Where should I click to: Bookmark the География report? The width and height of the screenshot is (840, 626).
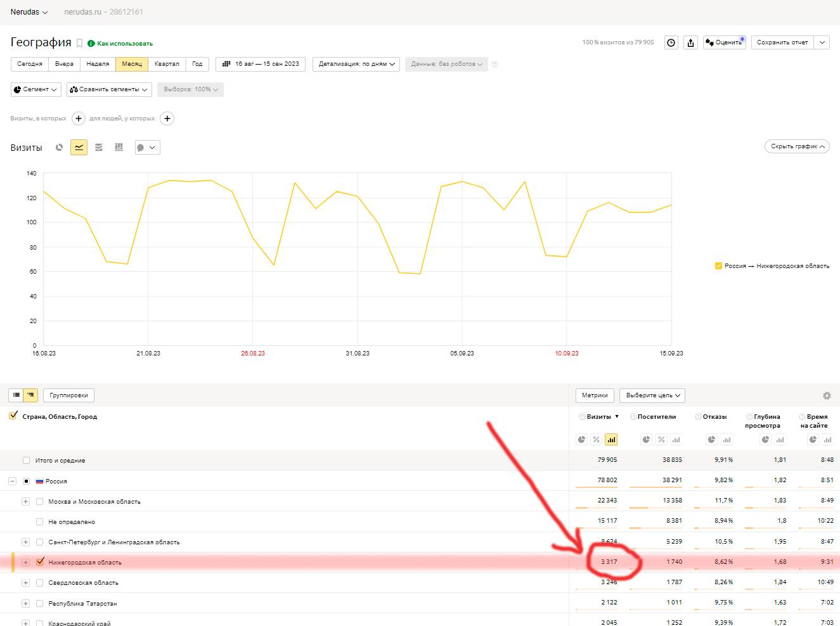(x=79, y=43)
